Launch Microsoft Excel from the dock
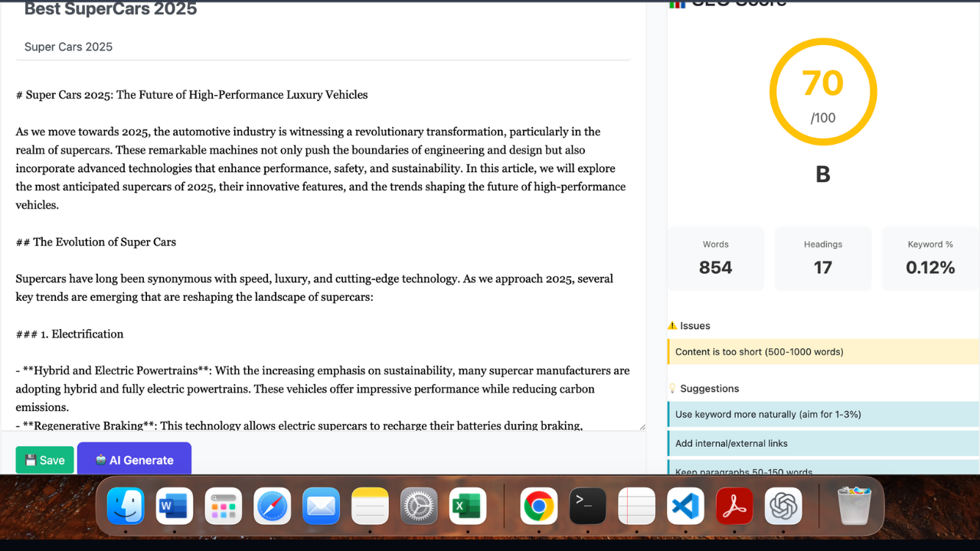The height and width of the screenshot is (551, 980). (x=468, y=506)
